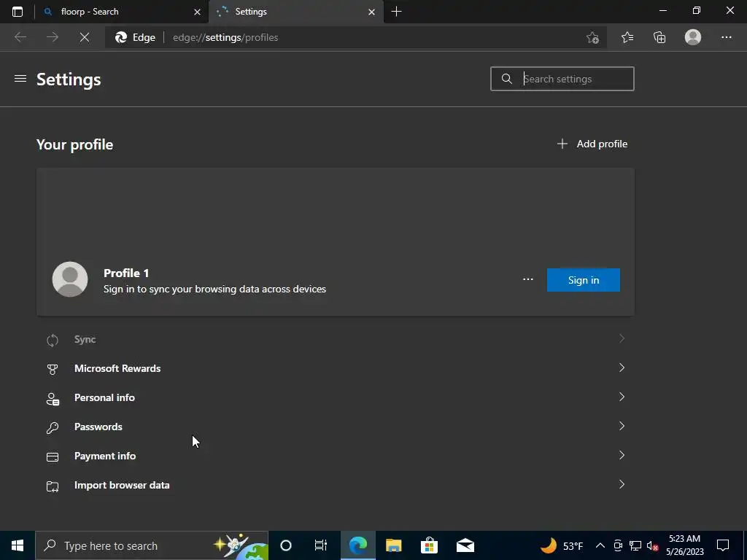The height and width of the screenshot is (560, 747).
Task: Expand the Payment info chevron
Action: (x=622, y=455)
